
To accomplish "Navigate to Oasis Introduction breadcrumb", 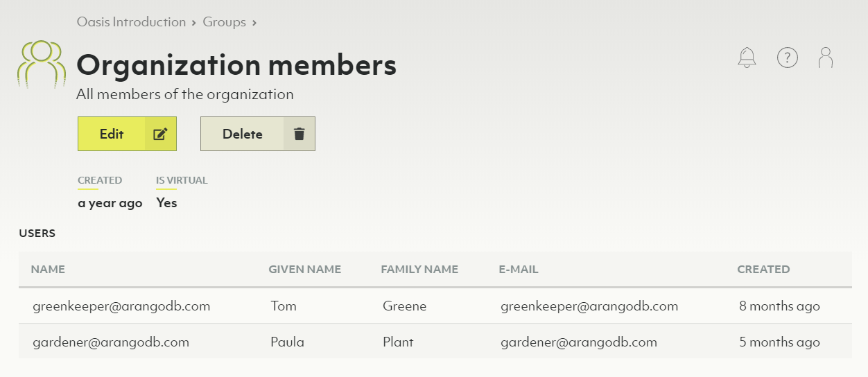I will pyautogui.click(x=131, y=22).
